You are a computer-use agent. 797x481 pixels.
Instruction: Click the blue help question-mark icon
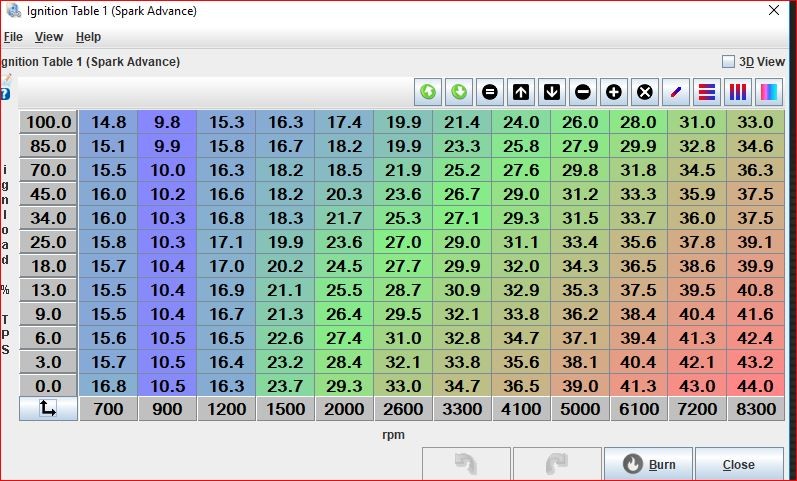[x=6, y=94]
